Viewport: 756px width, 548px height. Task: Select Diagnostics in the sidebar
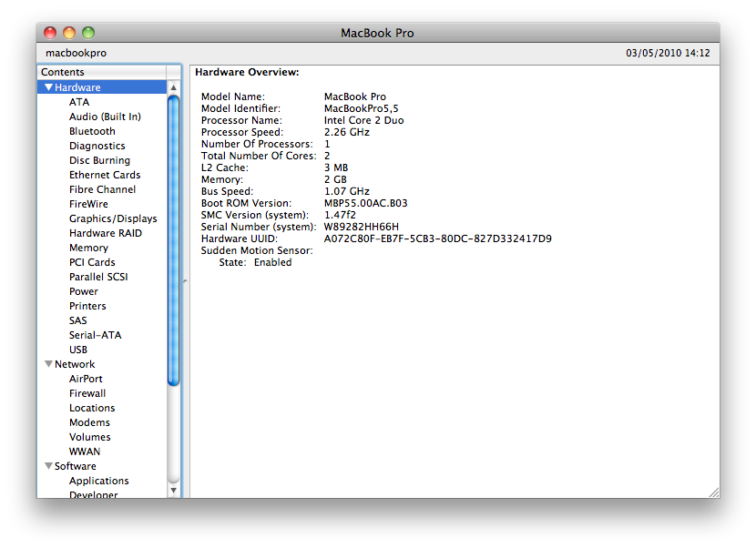point(97,146)
